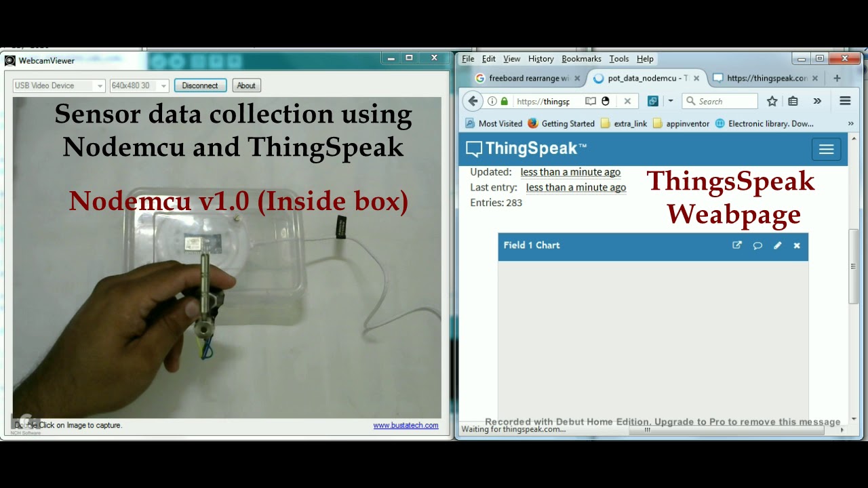868x488 pixels.
Task: Open Bookmarks menu in Firefox
Action: point(581,59)
